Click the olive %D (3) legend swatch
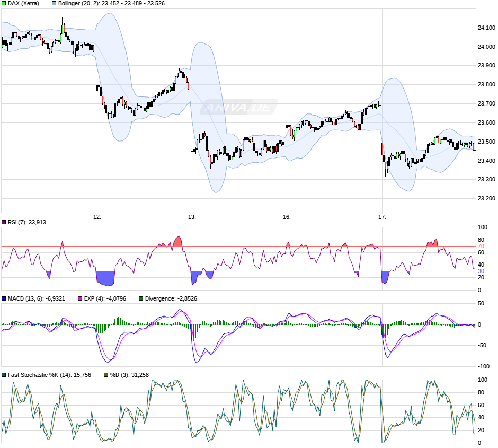 pos(106,375)
